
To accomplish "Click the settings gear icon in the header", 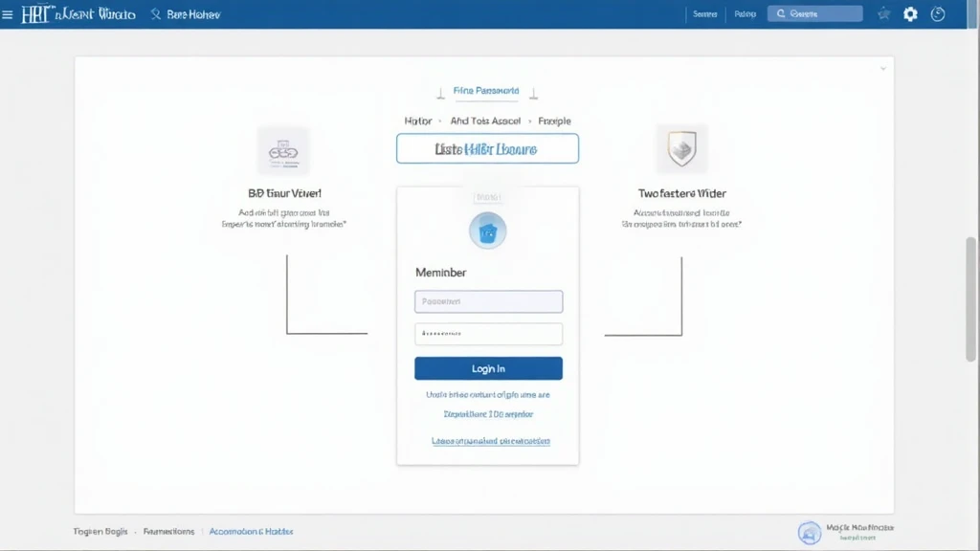I will 910,14.
